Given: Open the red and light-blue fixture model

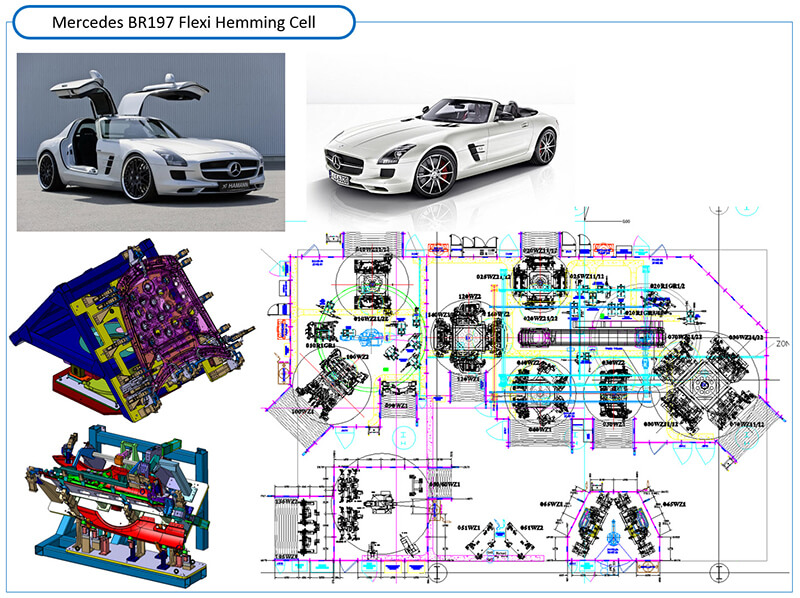Looking at the screenshot, I should [118, 506].
